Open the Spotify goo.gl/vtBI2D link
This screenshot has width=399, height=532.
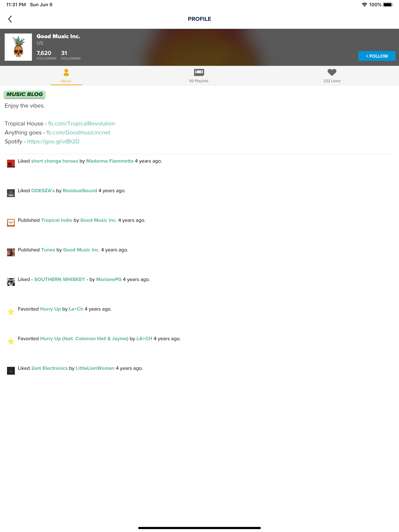tap(53, 141)
